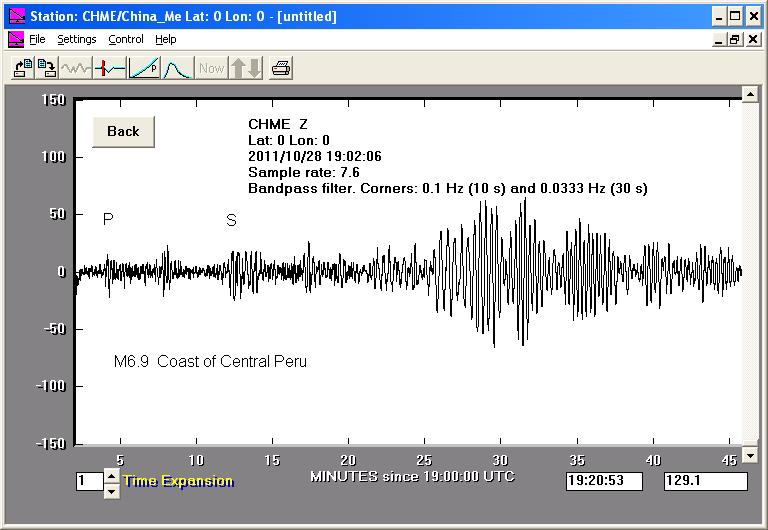Click the application icon in title bar

(x=16, y=17)
